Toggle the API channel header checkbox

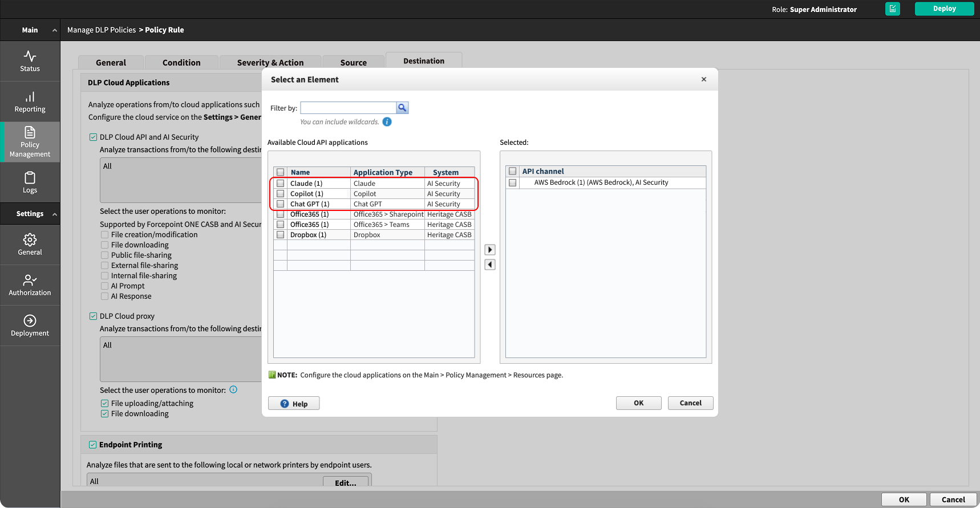pos(513,171)
